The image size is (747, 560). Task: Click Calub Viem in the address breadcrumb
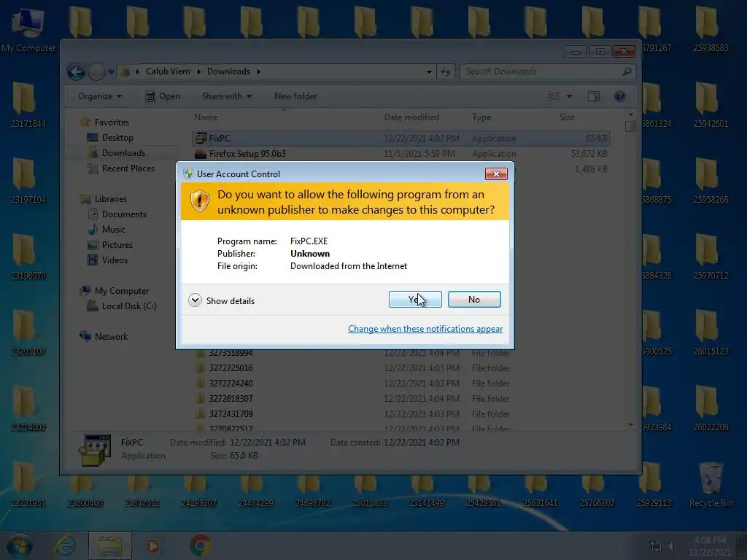(x=168, y=71)
